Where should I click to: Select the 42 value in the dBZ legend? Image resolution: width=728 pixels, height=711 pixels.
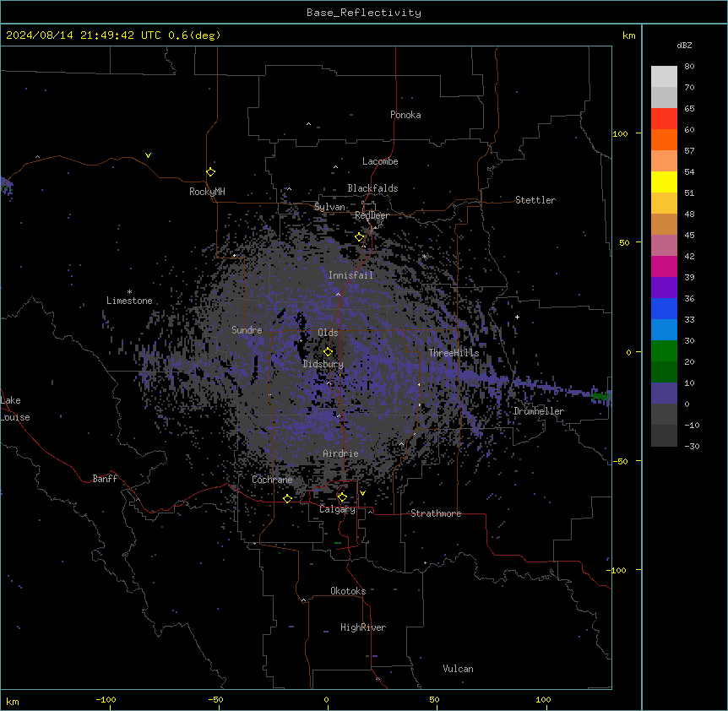pyautogui.click(x=689, y=256)
